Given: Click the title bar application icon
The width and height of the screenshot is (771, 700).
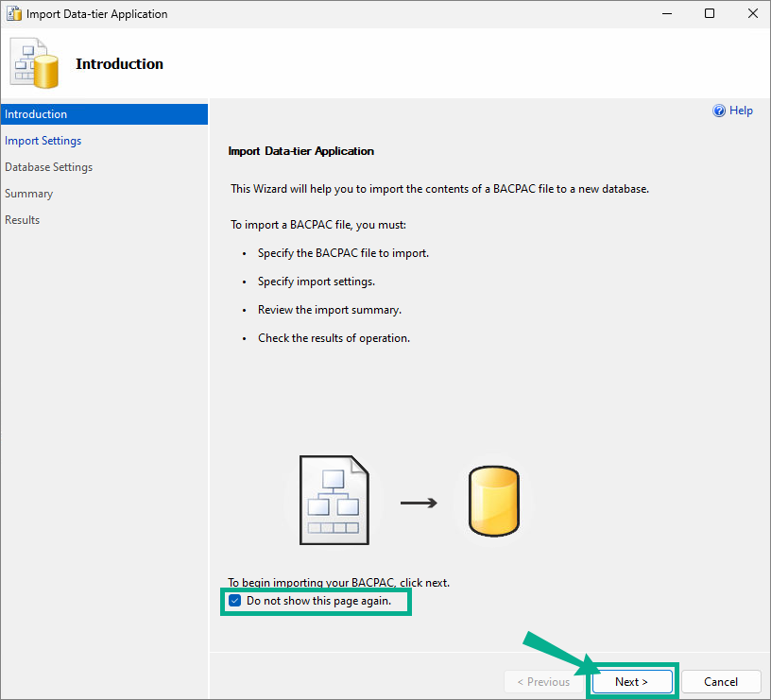Looking at the screenshot, I should coord(14,14).
